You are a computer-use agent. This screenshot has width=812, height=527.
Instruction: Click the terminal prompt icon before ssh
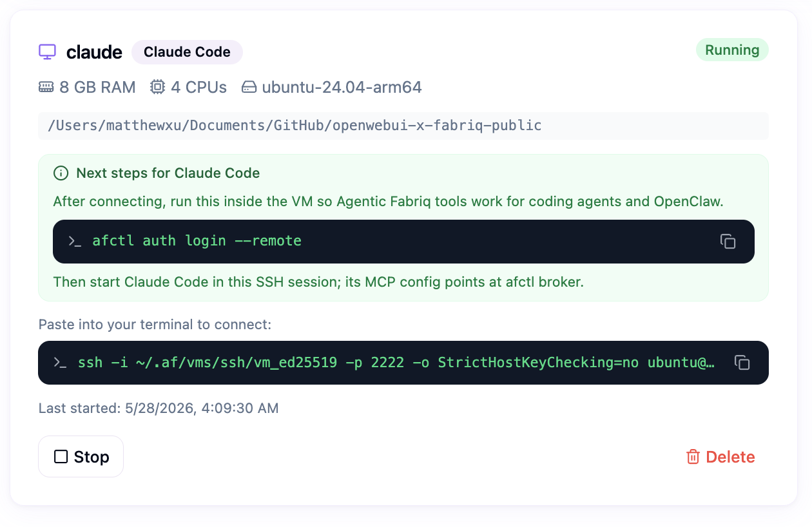pyautogui.click(x=61, y=363)
